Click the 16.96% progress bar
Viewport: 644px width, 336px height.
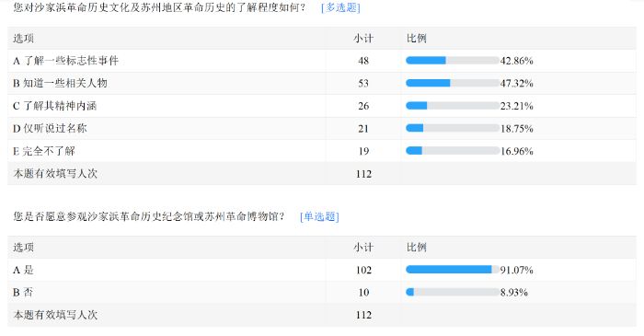pos(453,151)
